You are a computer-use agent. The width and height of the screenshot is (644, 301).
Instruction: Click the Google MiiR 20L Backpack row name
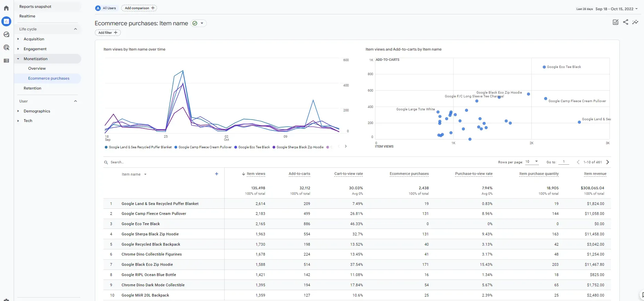(145, 295)
